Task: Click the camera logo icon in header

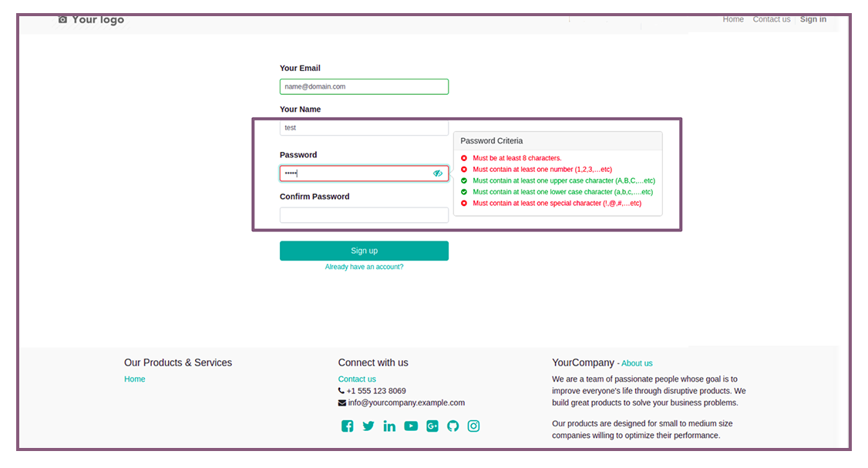Action: pos(62,19)
